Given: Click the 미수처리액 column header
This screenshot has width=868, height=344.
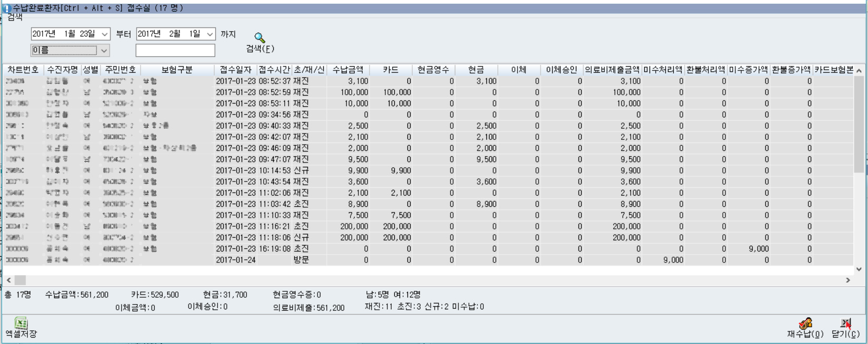Looking at the screenshot, I should 662,70.
